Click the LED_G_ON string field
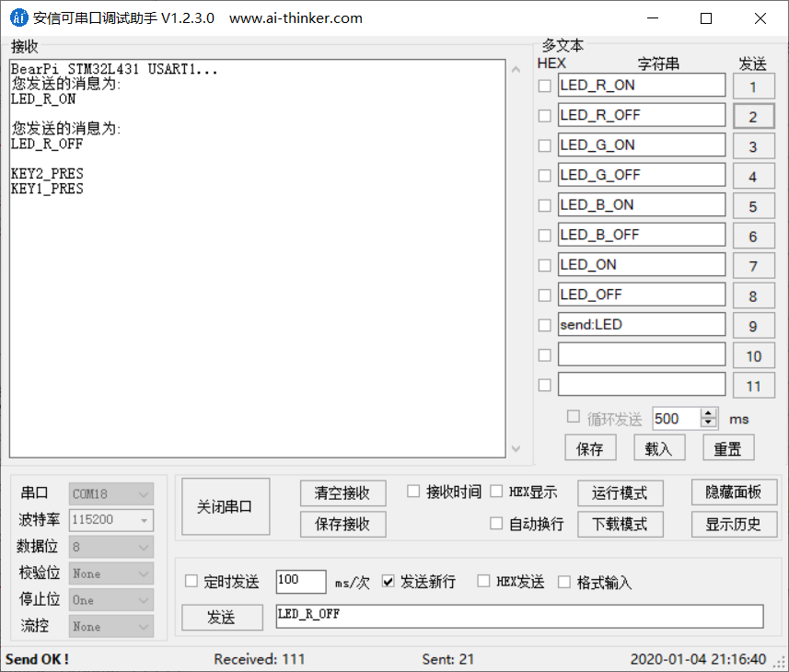The height and width of the screenshot is (672, 789). point(642,145)
